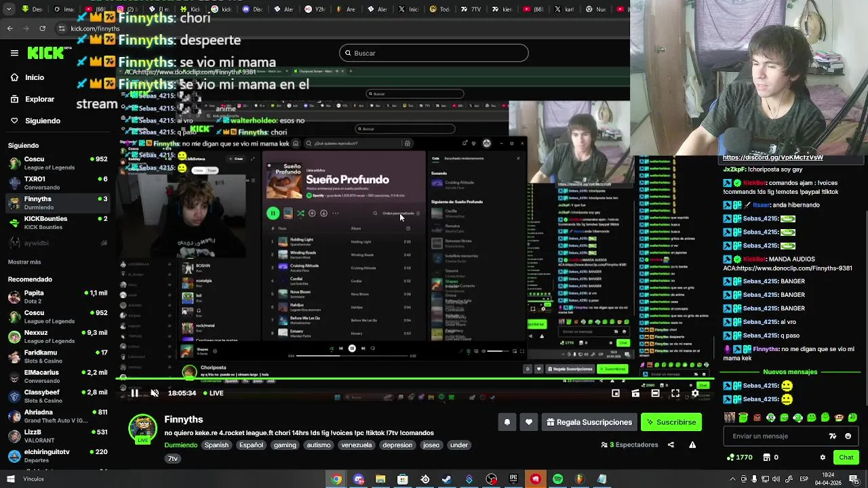Open Chrome from the taskbar

pyautogui.click(x=336, y=479)
